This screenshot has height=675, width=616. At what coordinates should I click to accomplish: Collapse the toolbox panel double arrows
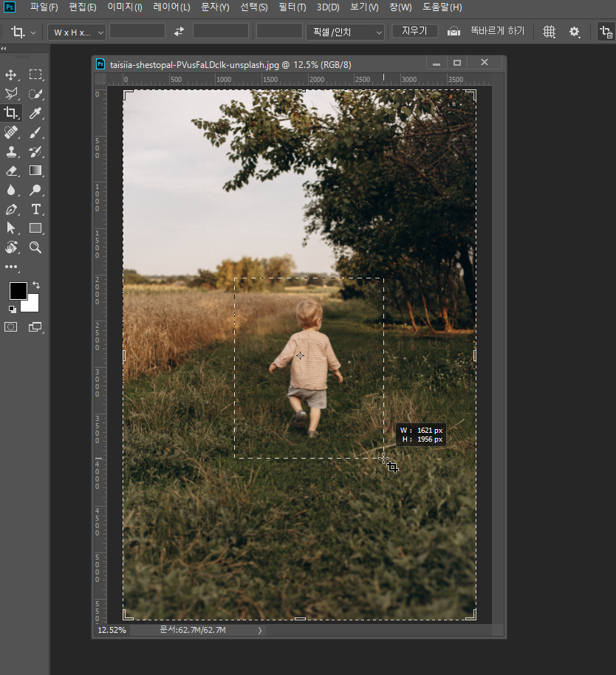[4, 48]
